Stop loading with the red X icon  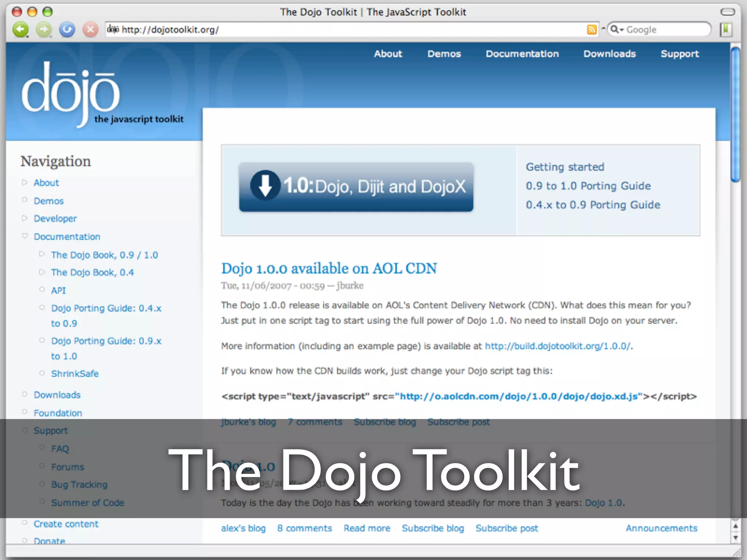(90, 30)
